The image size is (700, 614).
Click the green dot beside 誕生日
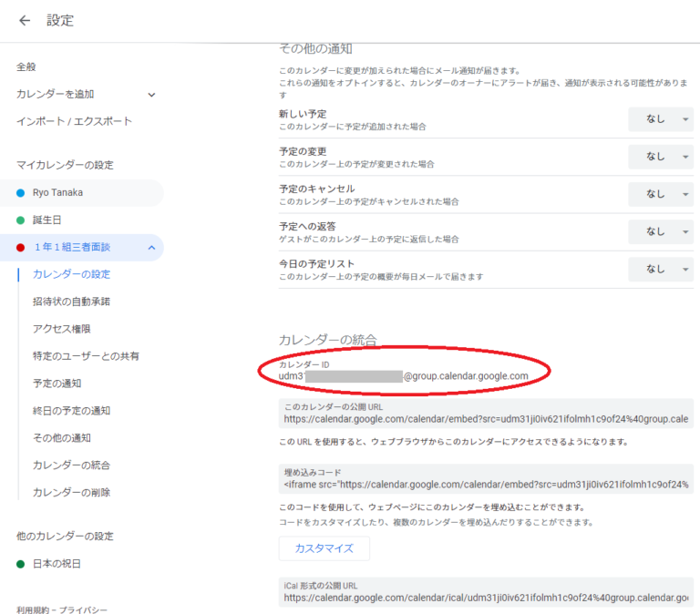[x=21, y=220]
